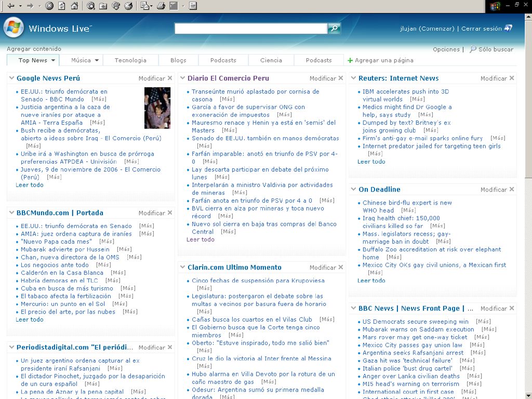
Task: Open the Opciones link
Action: tap(446, 49)
